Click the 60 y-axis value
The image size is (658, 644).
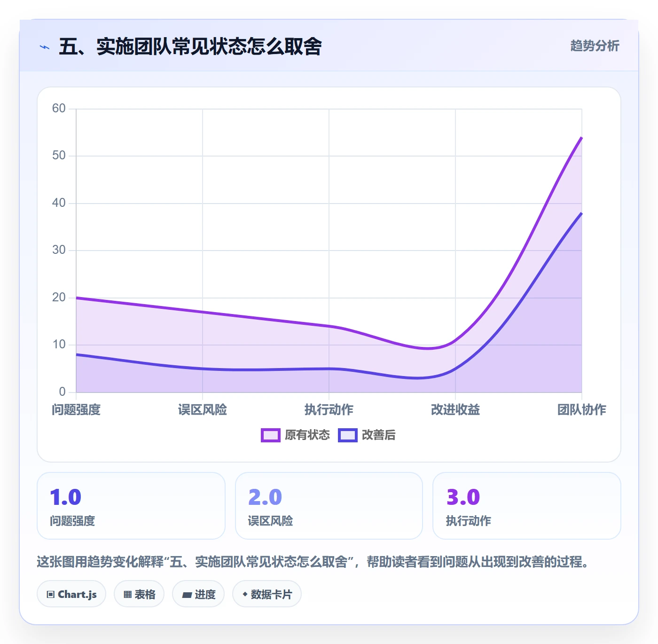tap(59, 109)
